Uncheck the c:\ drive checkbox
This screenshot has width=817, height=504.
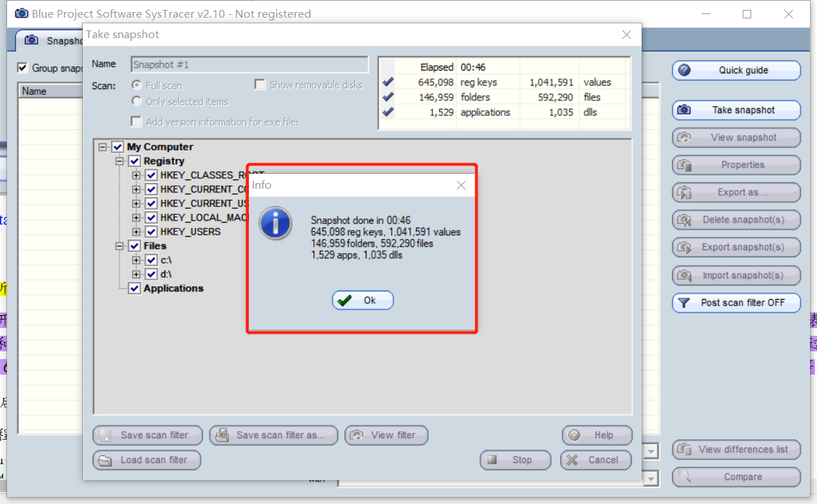(151, 260)
